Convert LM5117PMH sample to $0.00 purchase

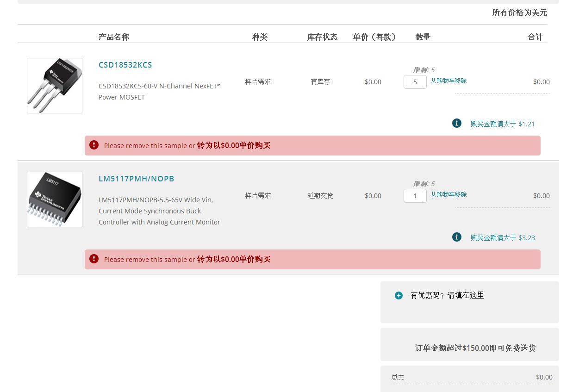coord(234,259)
